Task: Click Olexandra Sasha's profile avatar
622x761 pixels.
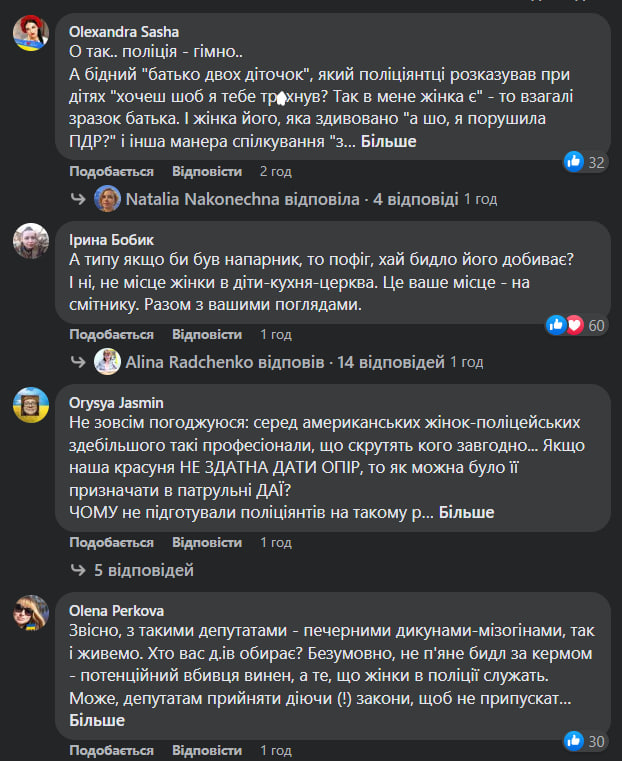Action: [x=32, y=33]
